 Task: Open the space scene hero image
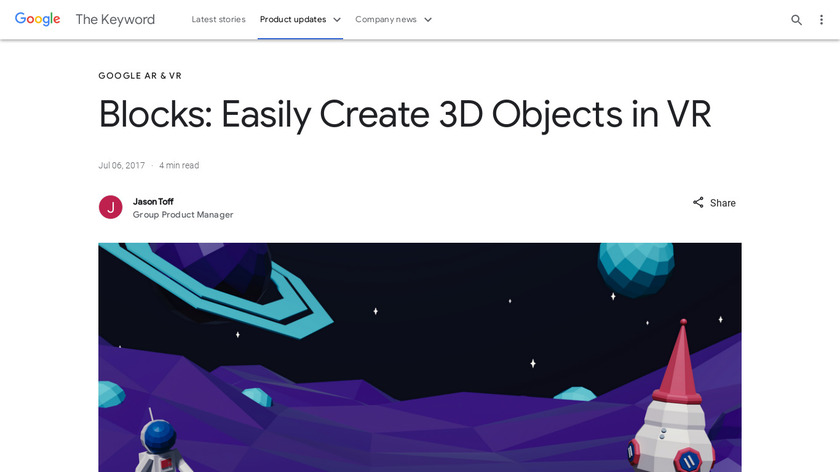tap(420, 357)
